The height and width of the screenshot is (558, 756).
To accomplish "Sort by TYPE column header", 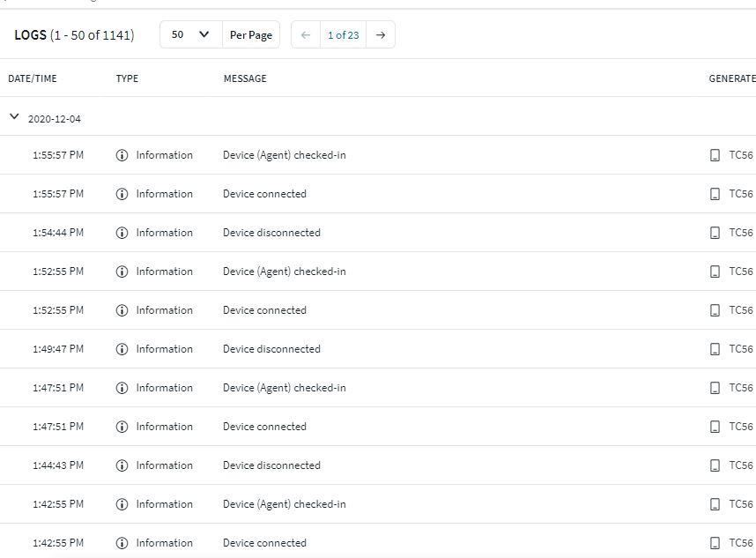I will pos(127,78).
